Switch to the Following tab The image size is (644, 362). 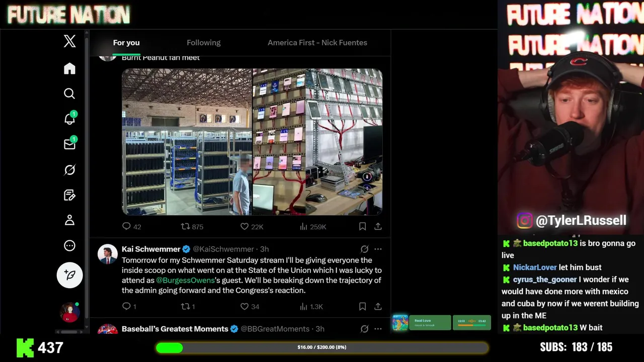tap(204, 43)
